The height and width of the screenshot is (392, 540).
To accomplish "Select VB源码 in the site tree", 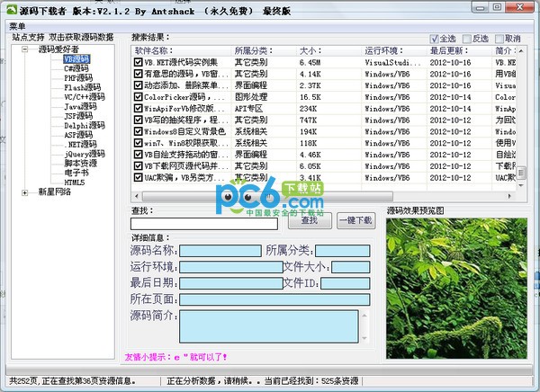I will [76, 59].
